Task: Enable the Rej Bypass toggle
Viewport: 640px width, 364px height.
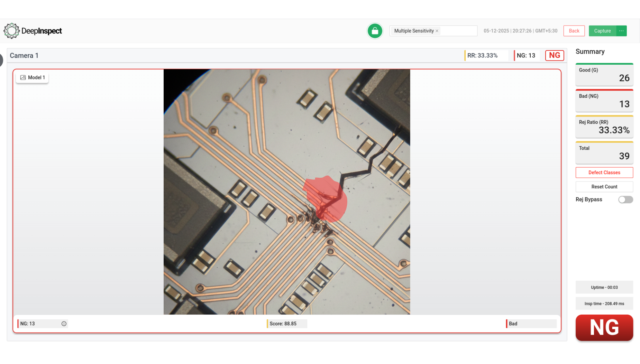Action: pos(625,199)
